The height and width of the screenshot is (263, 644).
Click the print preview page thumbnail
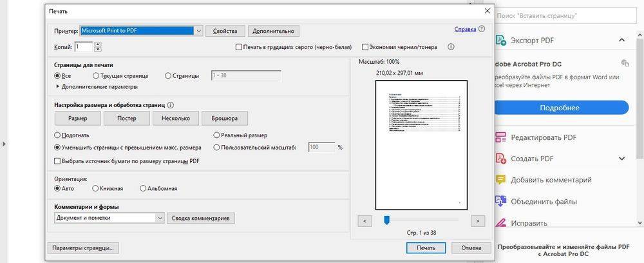click(x=421, y=145)
